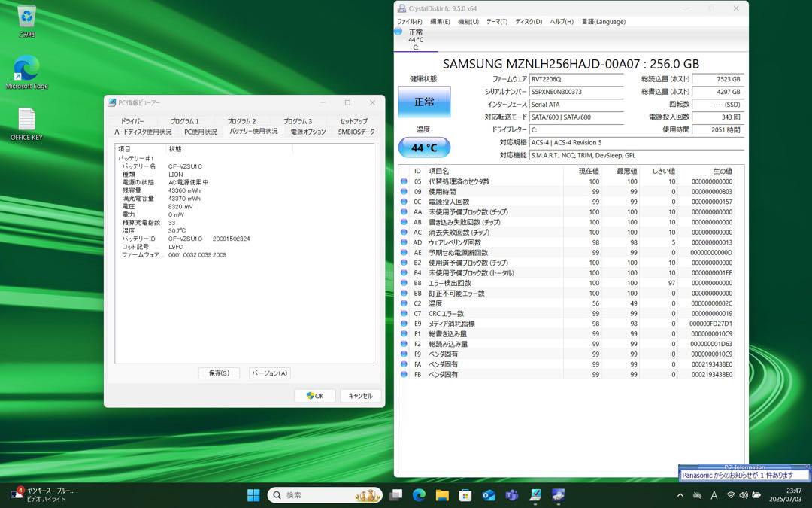Open the 言語(Language) menu in CrystalDiskInfo

(603, 22)
